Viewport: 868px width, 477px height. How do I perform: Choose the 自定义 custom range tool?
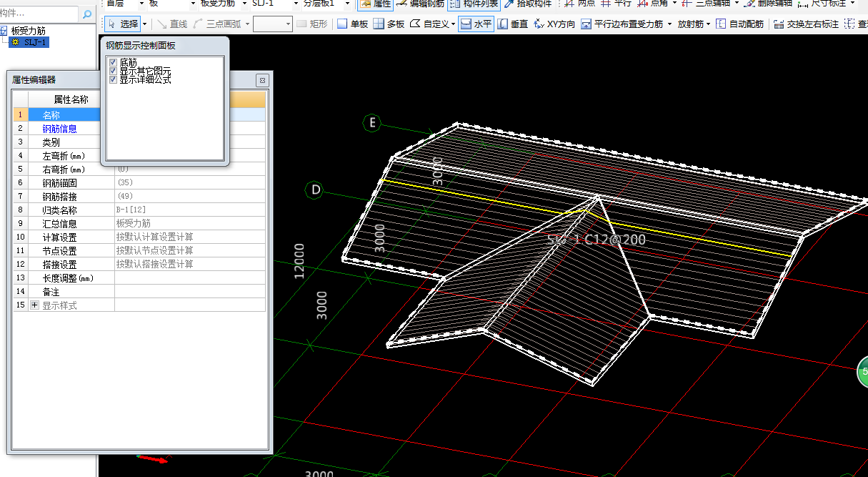[429, 24]
